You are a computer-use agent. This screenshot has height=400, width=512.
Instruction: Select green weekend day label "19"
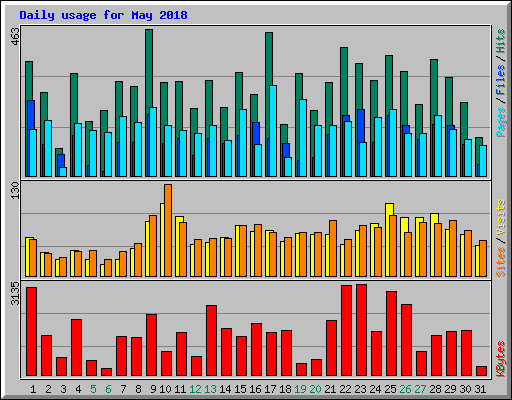coord(300,389)
